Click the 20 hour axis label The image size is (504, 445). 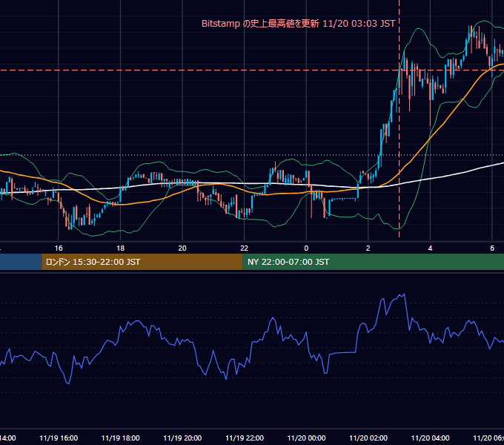[x=182, y=248]
